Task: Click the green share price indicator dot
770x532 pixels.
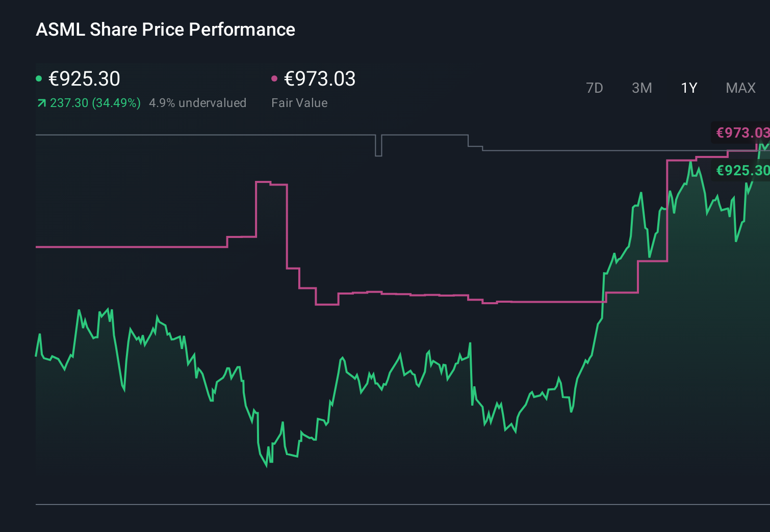Action: [x=39, y=78]
